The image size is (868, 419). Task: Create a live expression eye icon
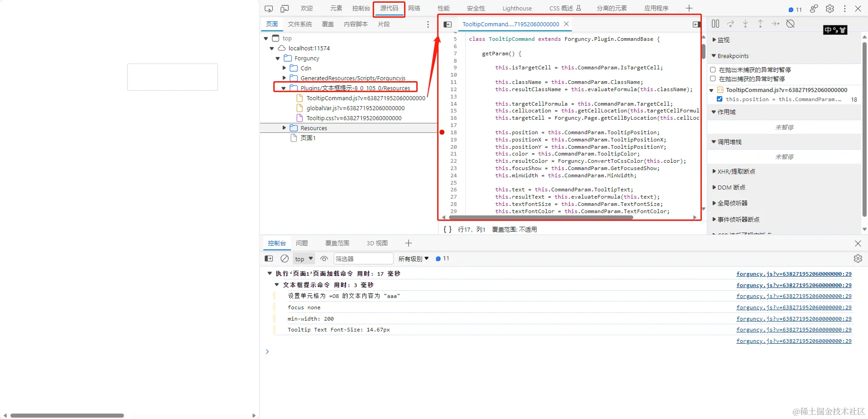(324, 258)
